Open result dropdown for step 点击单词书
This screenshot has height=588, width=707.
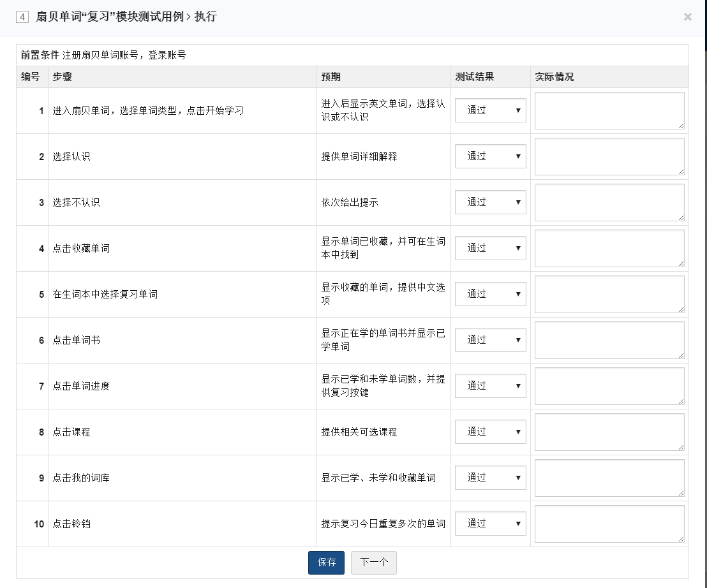point(491,340)
